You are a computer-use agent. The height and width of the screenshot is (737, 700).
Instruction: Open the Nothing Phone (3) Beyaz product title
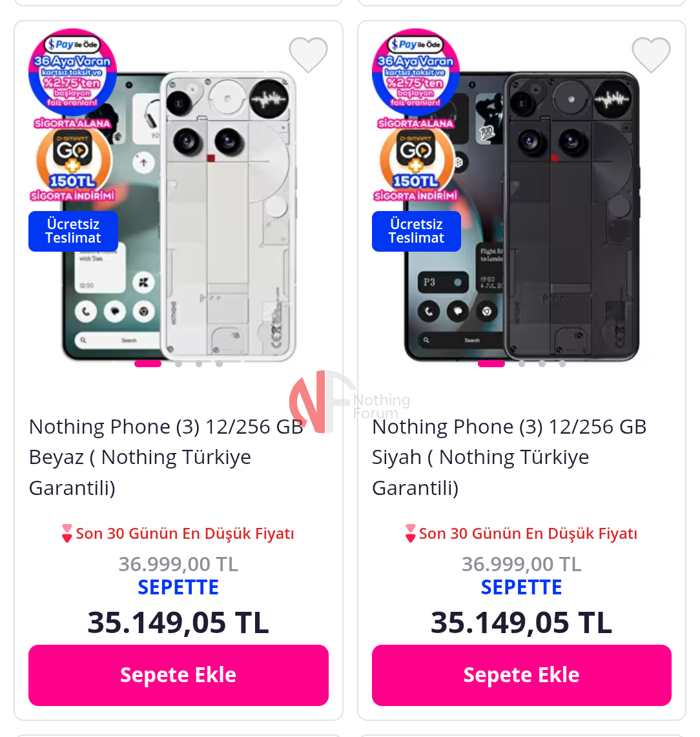point(166,457)
